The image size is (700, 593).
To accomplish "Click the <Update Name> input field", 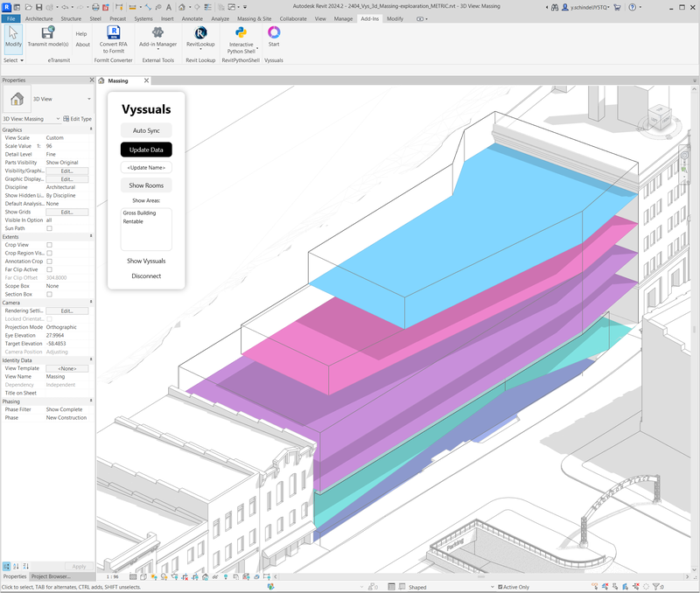I will click(146, 167).
